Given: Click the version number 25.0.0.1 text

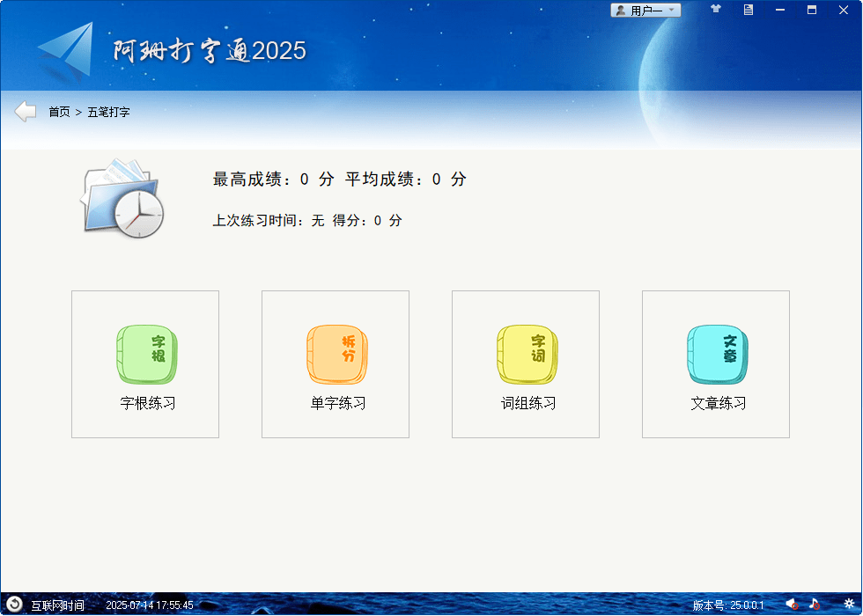Looking at the screenshot, I should pos(731,605).
